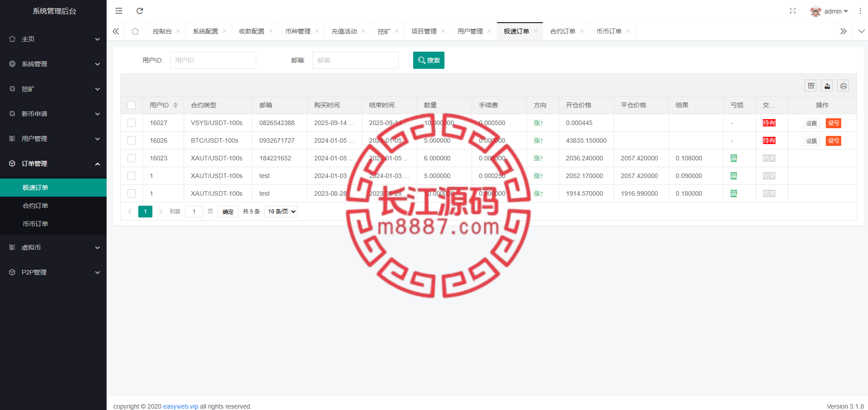868x410 pixels.
Task: Click the 确定 pagination confirm button
Action: 228,212
